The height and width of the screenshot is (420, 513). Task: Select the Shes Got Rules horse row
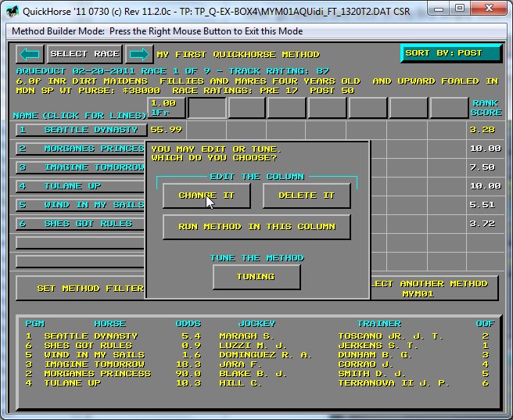click(81, 224)
